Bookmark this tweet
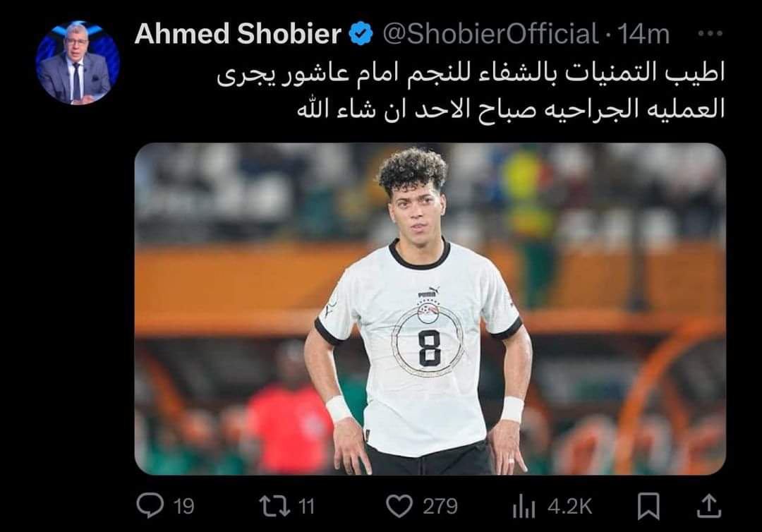The image size is (762, 532). 648,506
